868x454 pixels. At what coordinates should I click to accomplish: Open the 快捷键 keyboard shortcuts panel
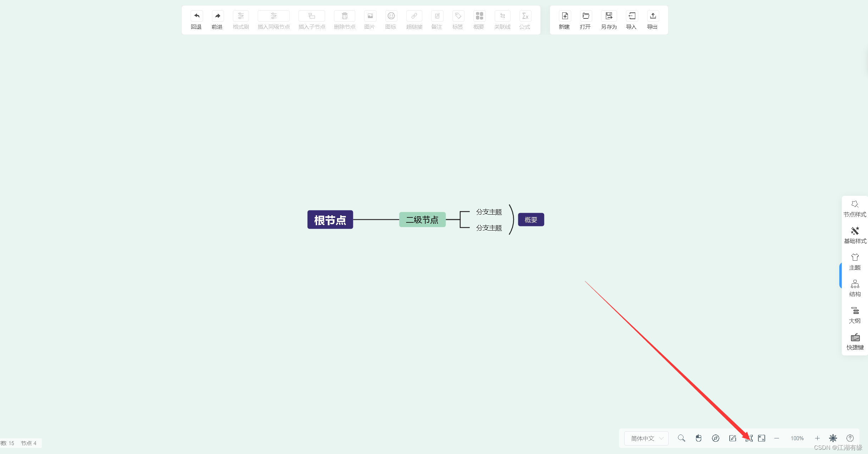855,342
